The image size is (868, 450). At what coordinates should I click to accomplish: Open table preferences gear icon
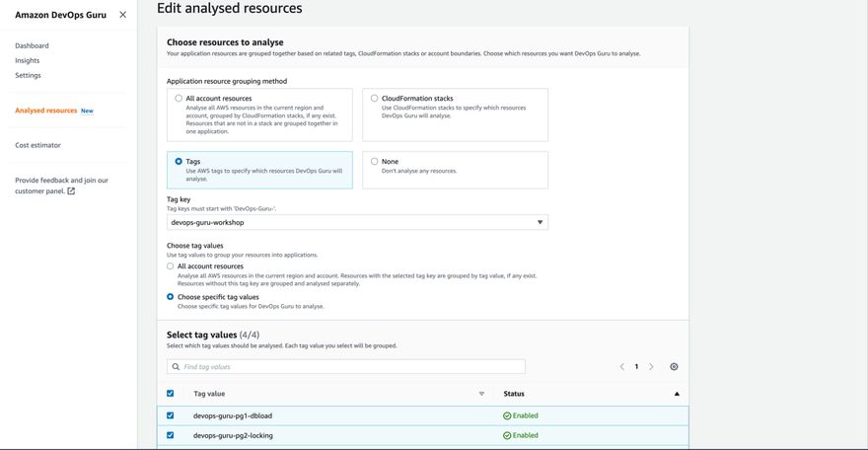pyautogui.click(x=674, y=366)
